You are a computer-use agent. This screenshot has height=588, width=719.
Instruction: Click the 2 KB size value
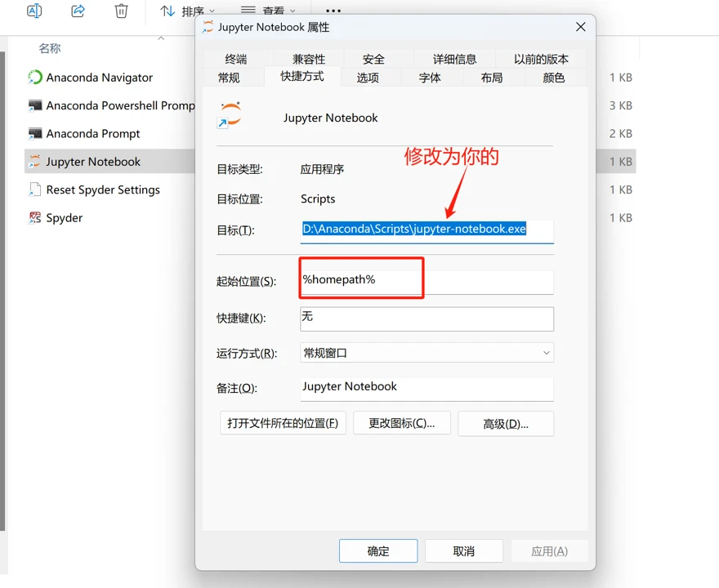(x=621, y=133)
